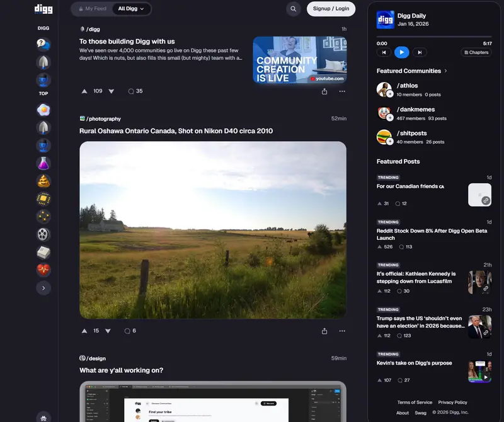504x422 pixels.
Task: Open comments on Rural Oshawa photo post
Action: pos(130,331)
